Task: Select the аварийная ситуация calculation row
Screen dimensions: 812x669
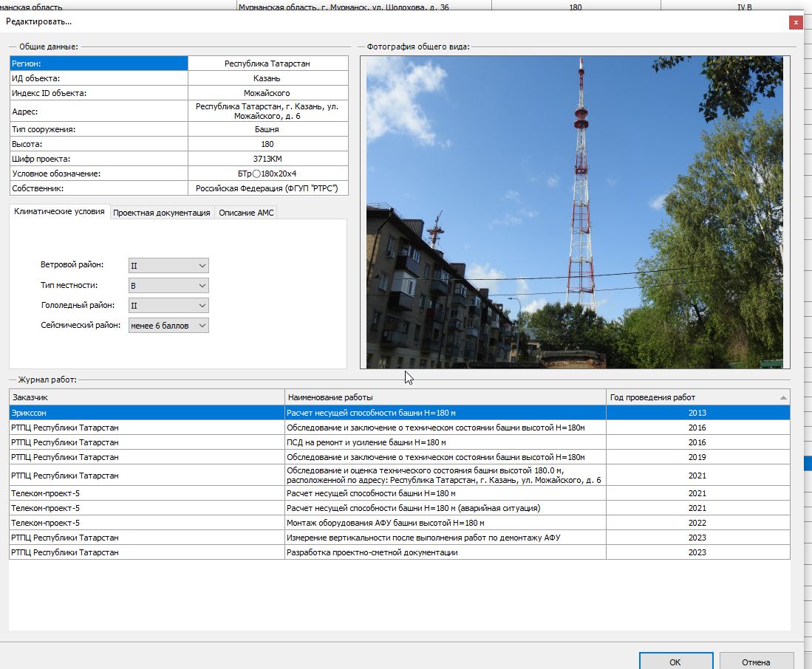Action: (x=399, y=508)
